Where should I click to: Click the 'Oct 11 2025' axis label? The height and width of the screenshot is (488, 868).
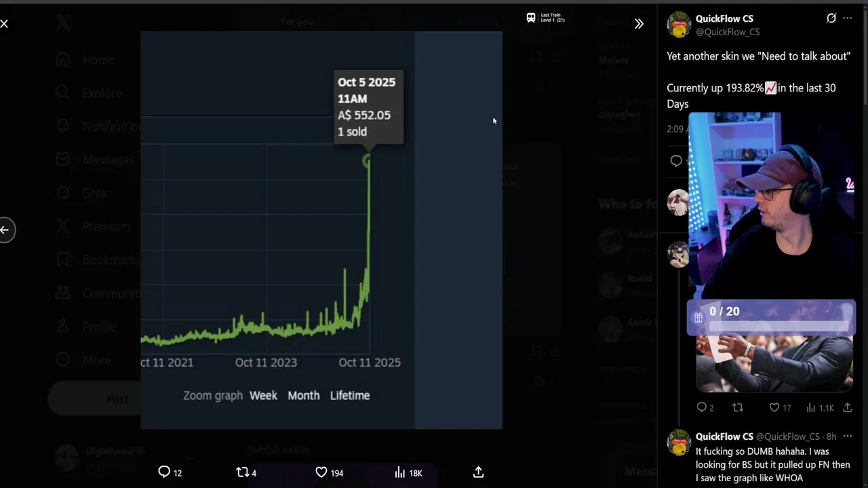(370, 363)
